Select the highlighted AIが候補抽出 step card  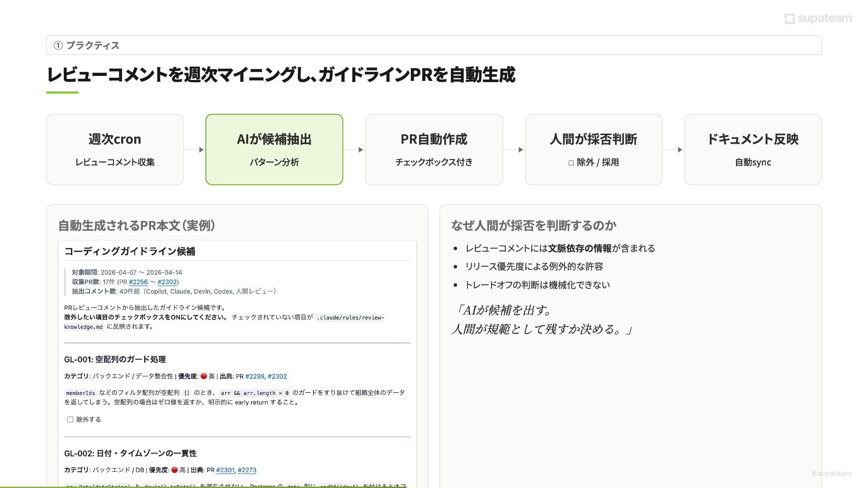tap(274, 150)
